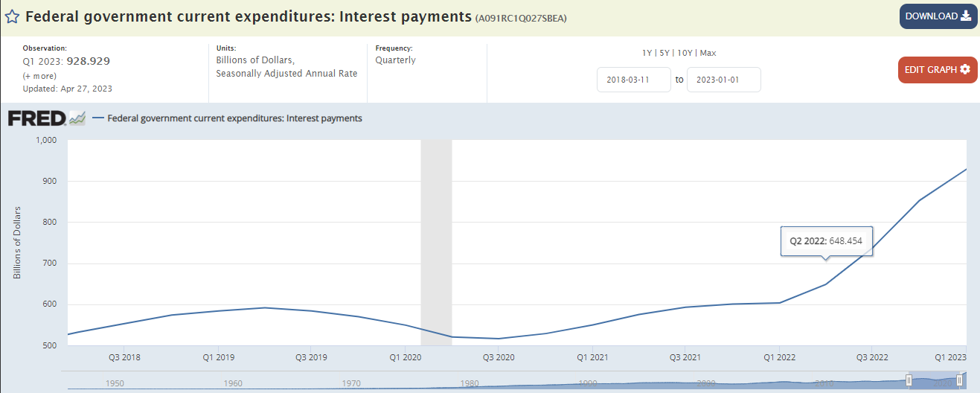980x393 pixels.
Task: Grab the right range slider handle
Action: tap(960, 380)
